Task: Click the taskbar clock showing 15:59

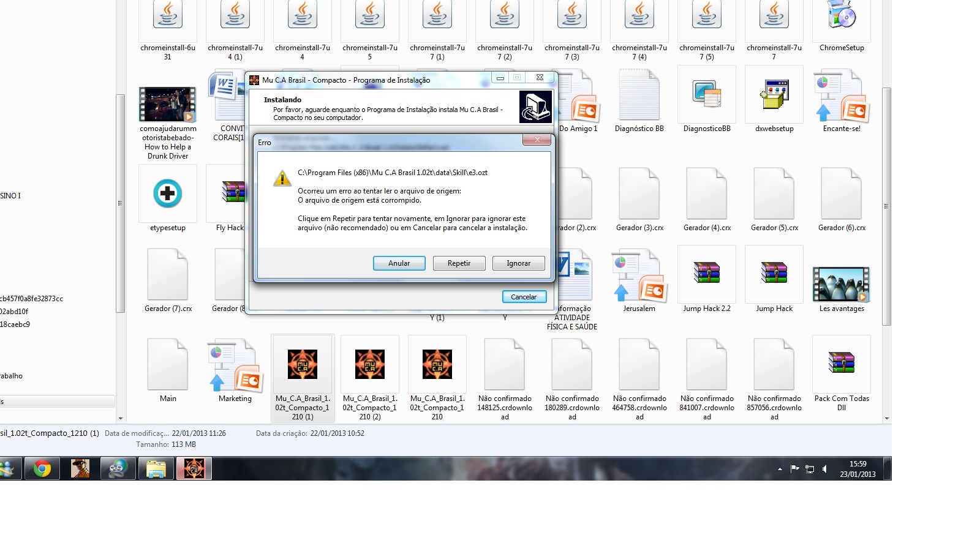Action: [858, 469]
